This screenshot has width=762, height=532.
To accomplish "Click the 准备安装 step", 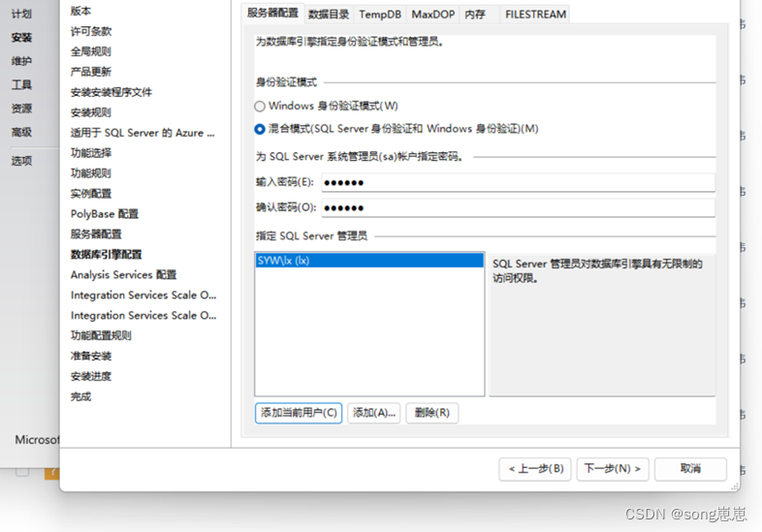I will tap(91, 357).
